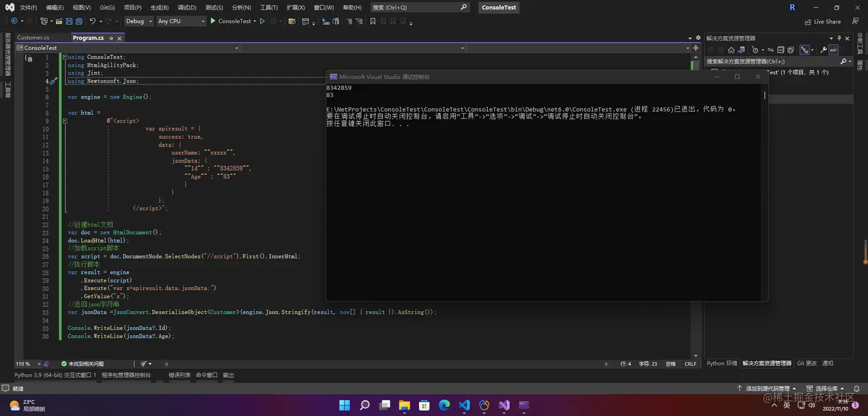Viewport: 868px width, 416px height.
Task: Click the Live Share button
Action: point(823,21)
